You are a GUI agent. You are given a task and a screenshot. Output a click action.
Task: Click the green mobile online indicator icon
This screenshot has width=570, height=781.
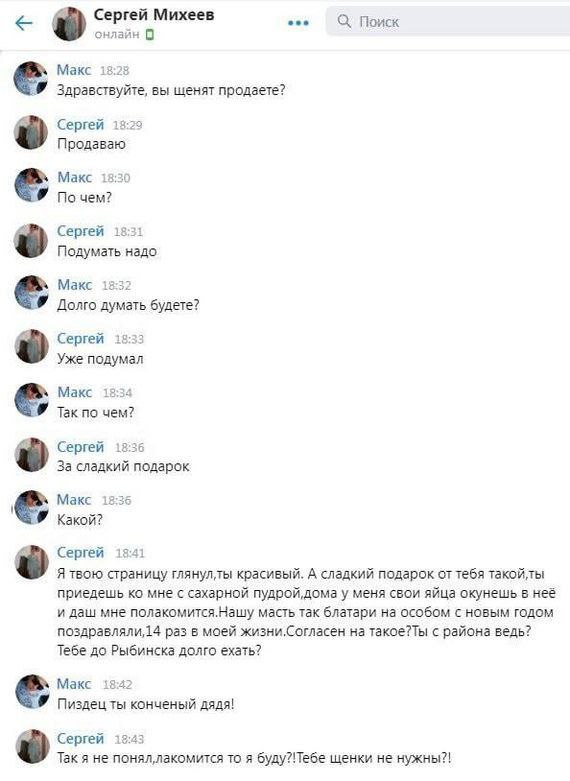click(149, 34)
